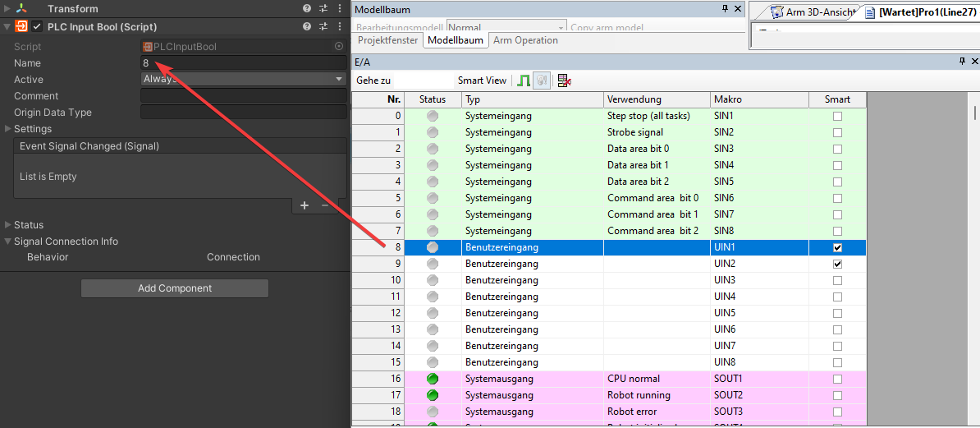The width and height of the screenshot is (980, 428).
Task: Click the Smart View button
Action: (482, 81)
